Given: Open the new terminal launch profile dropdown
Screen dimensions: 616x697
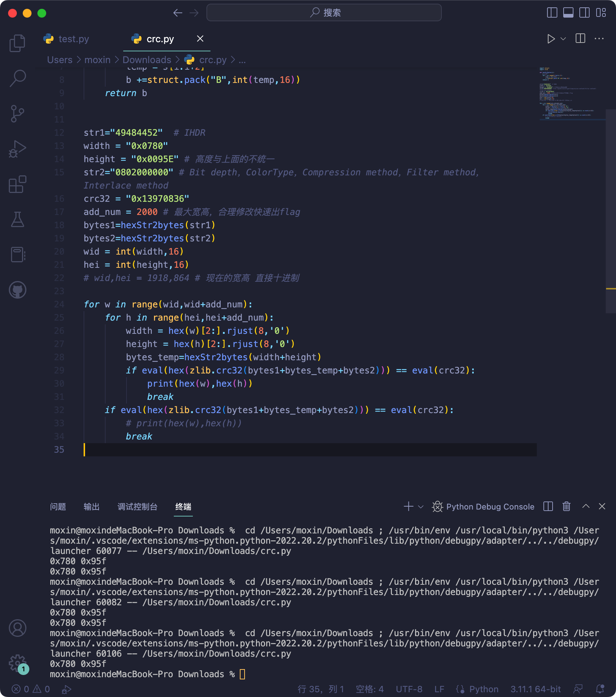Looking at the screenshot, I should (x=421, y=507).
